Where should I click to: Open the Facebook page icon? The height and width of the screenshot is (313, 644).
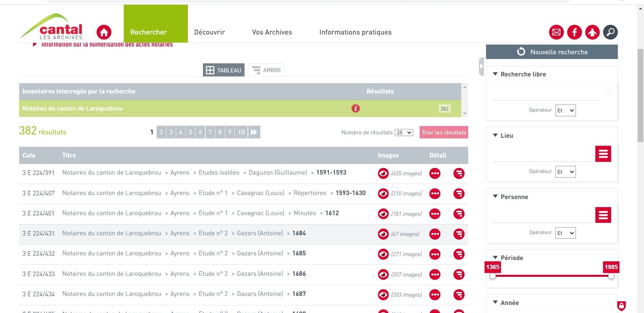point(574,33)
